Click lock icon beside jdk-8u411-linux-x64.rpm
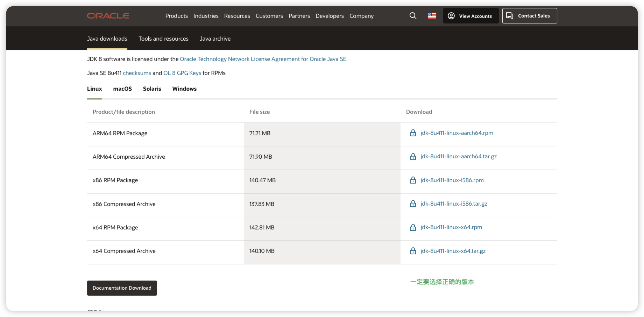The height and width of the screenshot is (317, 644). coord(413,227)
